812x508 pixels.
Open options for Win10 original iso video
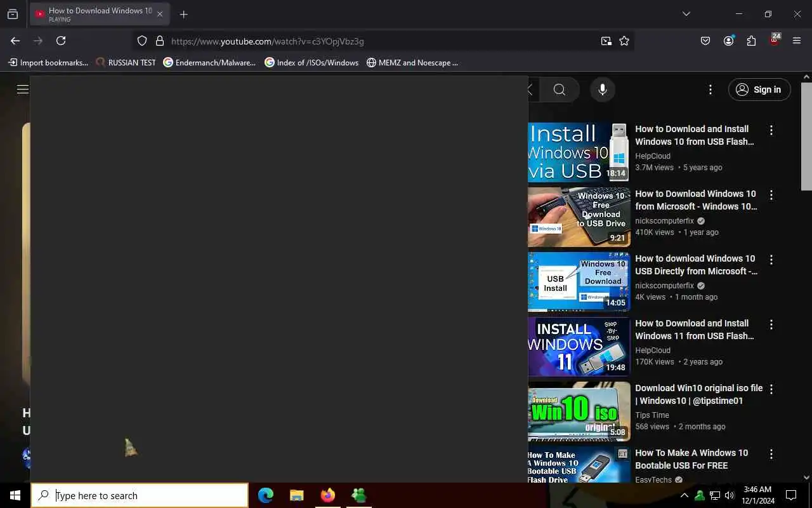(x=771, y=389)
